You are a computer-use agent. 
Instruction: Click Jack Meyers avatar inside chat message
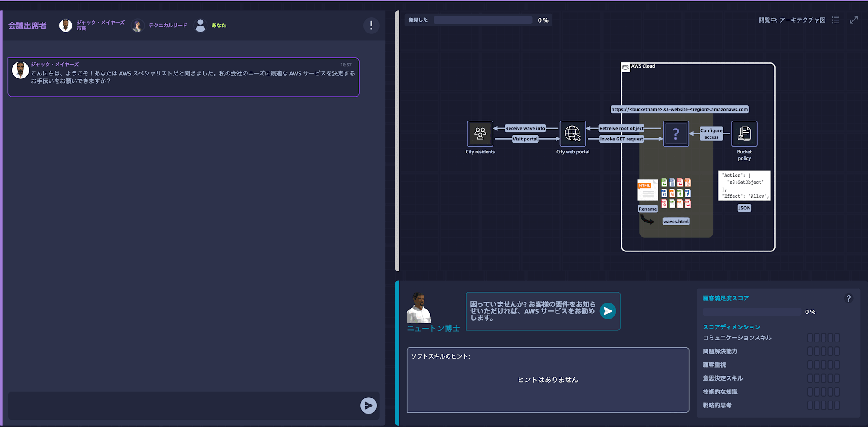[x=20, y=70]
